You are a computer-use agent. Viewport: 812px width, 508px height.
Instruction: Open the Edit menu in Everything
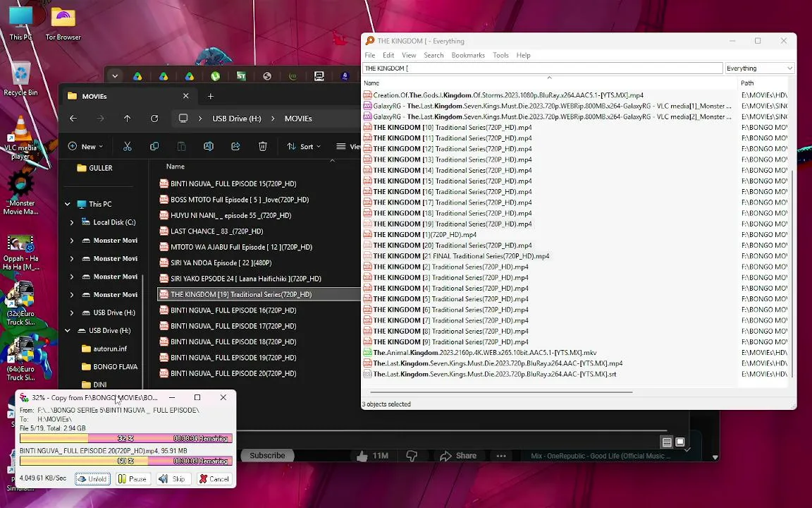pyautogui.click(x=388, y=56)
